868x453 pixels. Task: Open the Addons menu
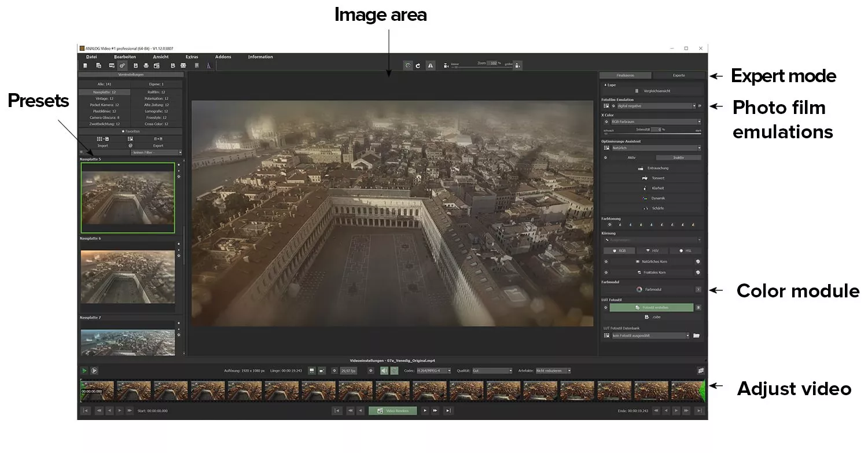[223, 57]
